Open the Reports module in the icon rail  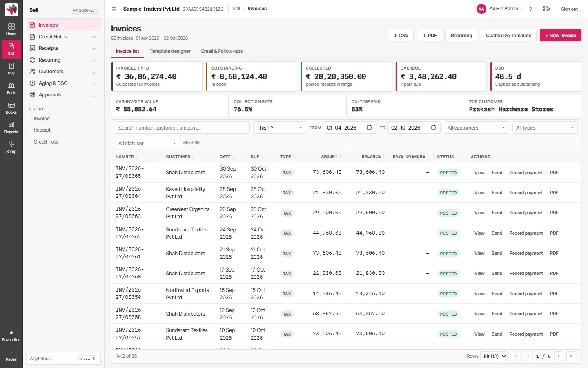[x=11, y=128]
